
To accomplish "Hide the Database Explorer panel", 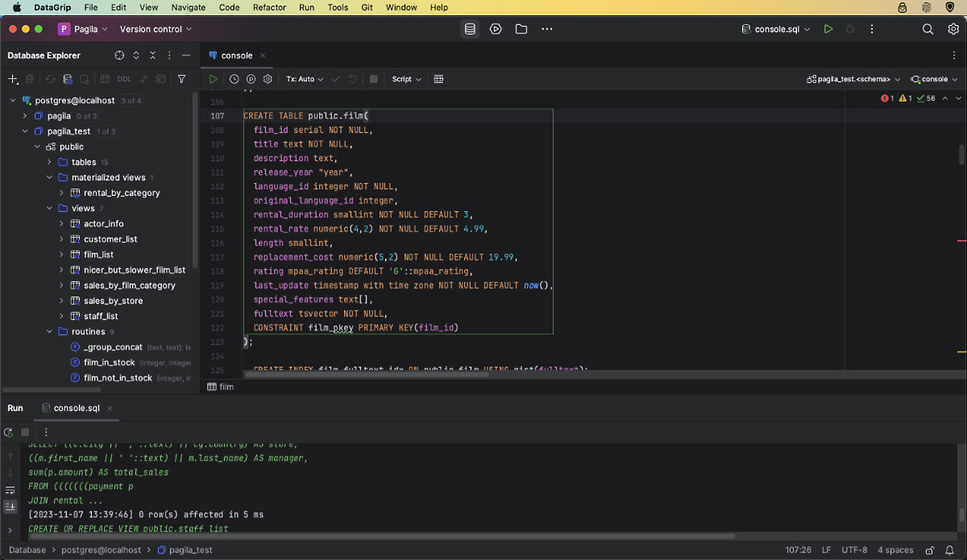I will 187,56.
